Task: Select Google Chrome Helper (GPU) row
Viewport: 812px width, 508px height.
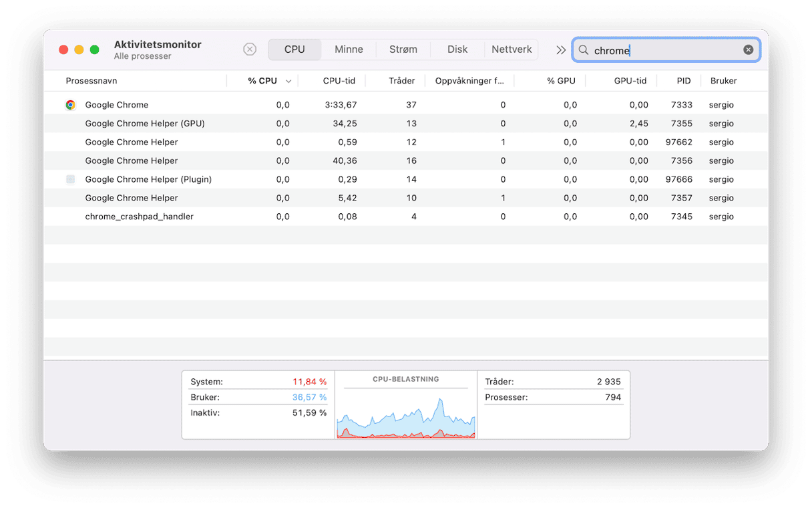Action: click(x=406, y=124)
